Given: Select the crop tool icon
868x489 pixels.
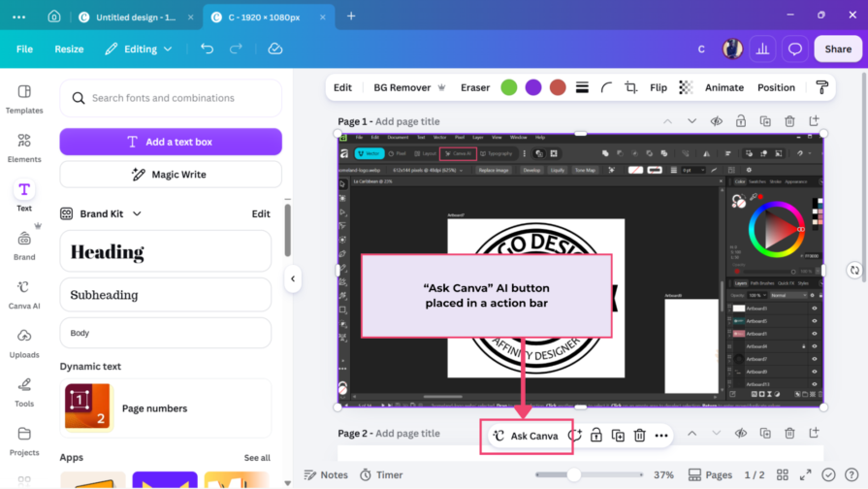Looking at the screenshot, I should pyautogui.click(x=630, y=87).
